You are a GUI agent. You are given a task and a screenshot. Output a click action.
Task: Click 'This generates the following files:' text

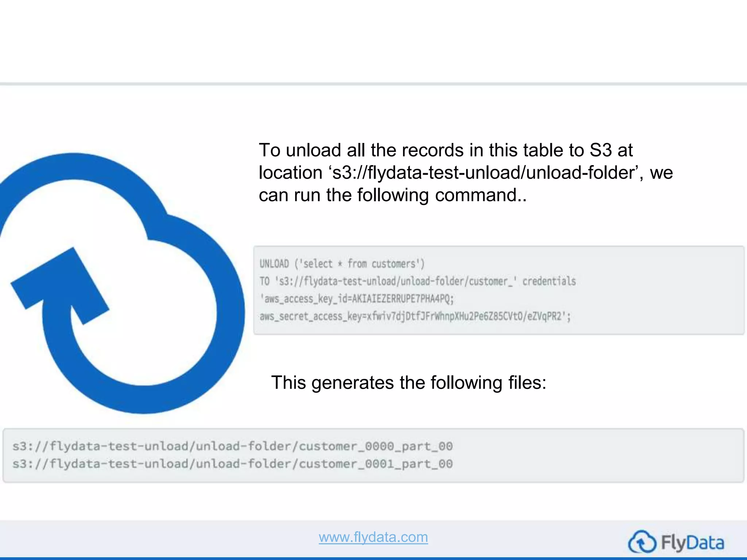[409, 383]
